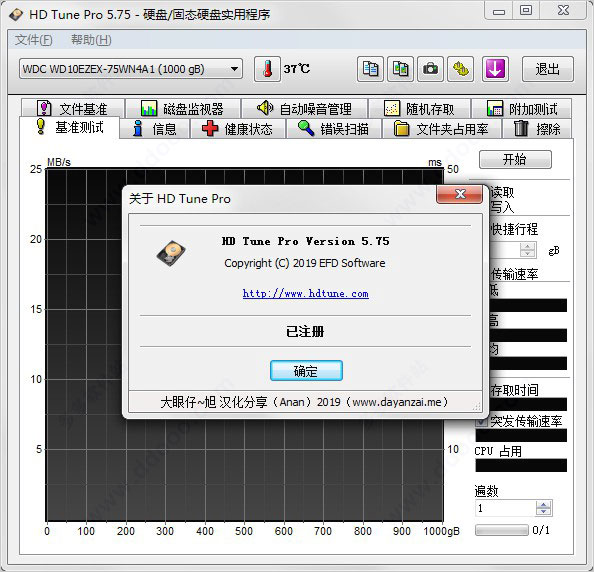
Task: Click the thermometer temperature icon
Action: (267, 69)
